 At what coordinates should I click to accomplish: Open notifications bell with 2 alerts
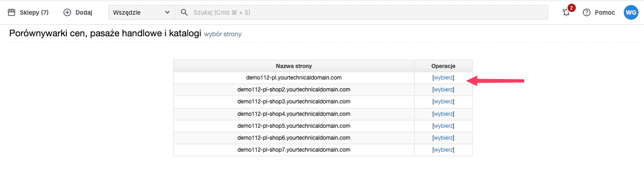coord(567,12)
